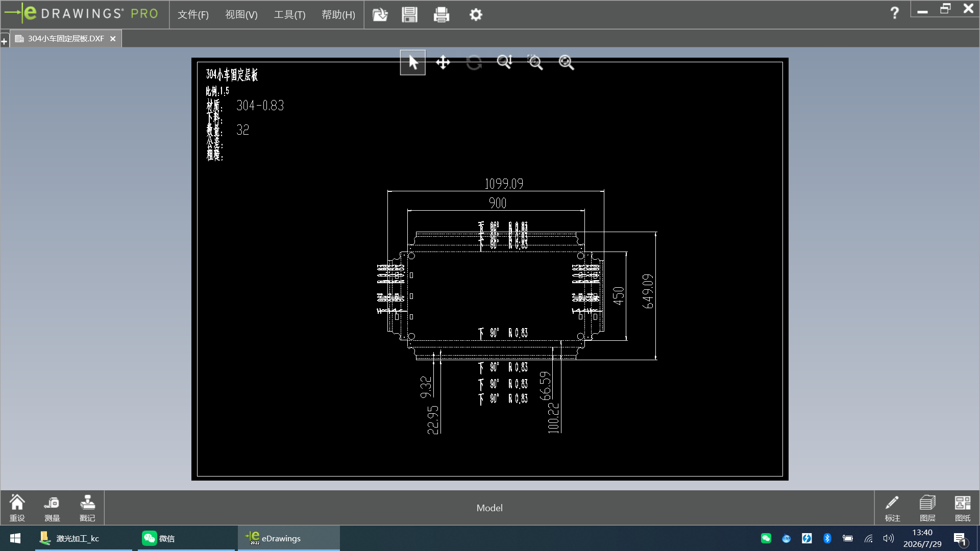Click the Zoom to Fit icon
The height and width of the screenshot is (551, 980).
566,62
